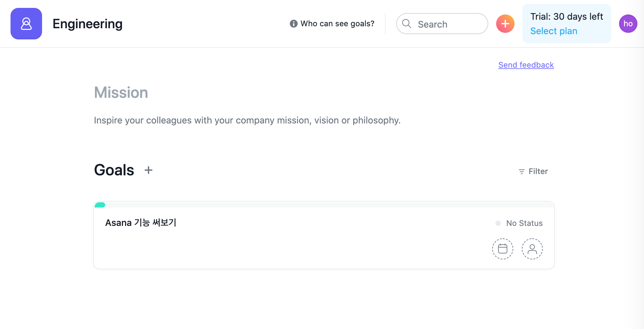This screenshot has height=329, width=644.
Task: Click the info icon beside goals visibility
Action: (x=293, y=24)
